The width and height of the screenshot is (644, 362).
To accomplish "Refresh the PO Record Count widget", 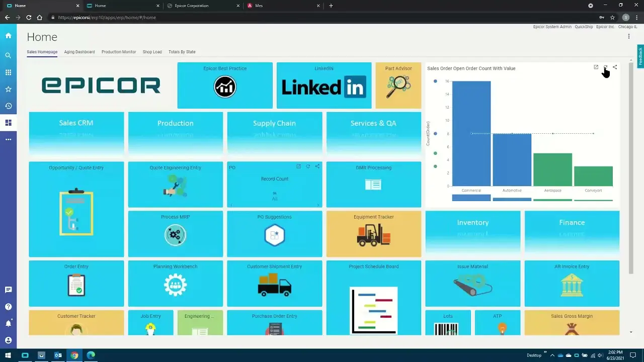I will (308, 166).
